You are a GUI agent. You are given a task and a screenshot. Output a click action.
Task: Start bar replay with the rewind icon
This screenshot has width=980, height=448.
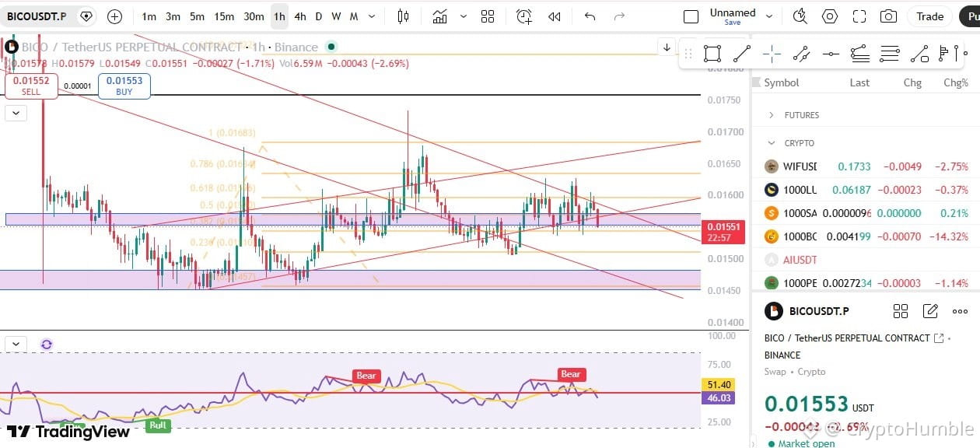555,16
